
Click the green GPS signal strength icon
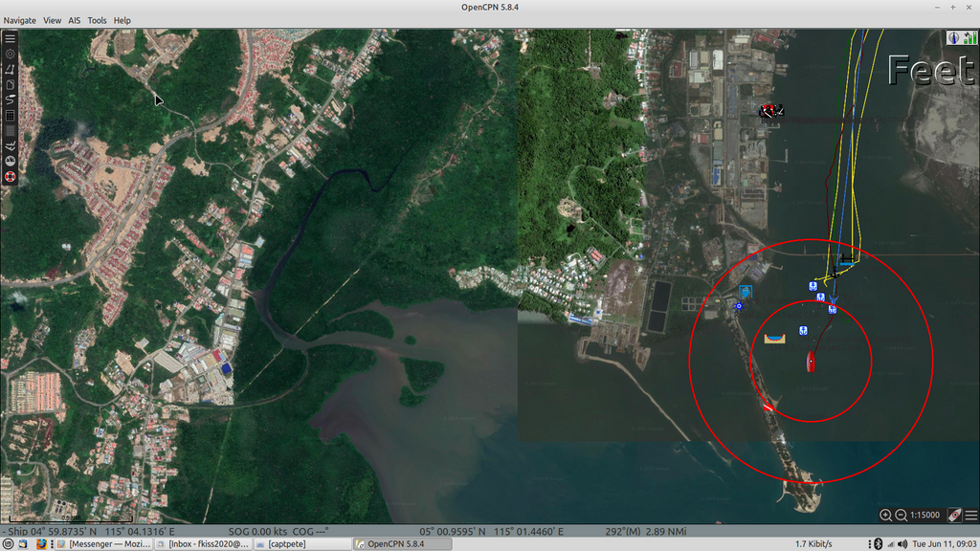coord(970,37)
